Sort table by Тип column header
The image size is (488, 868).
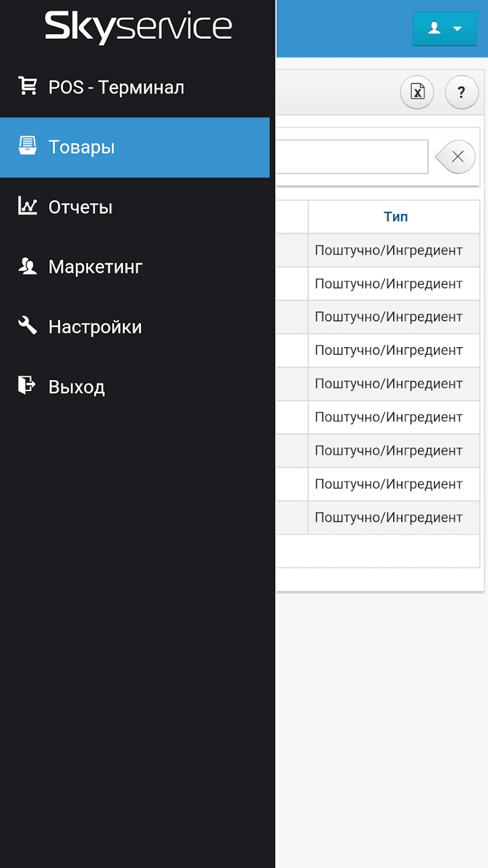395,216
